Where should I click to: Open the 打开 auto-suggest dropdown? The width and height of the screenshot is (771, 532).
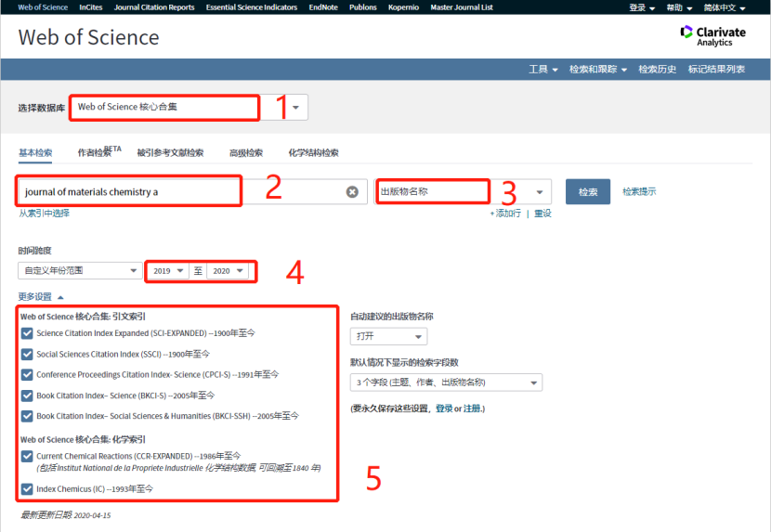pyautogui.click(x=388, y=337)
